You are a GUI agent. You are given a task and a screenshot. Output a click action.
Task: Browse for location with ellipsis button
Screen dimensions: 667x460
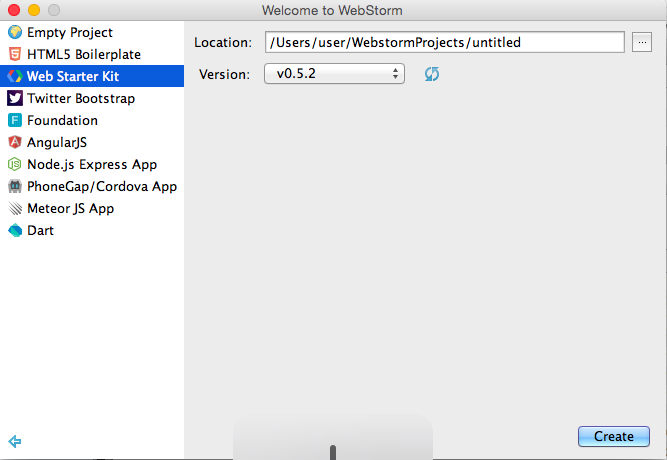point(642,42)
